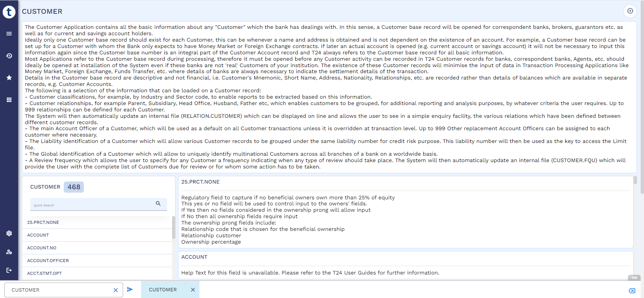Click the field list scrollbar

pos(173,228)
